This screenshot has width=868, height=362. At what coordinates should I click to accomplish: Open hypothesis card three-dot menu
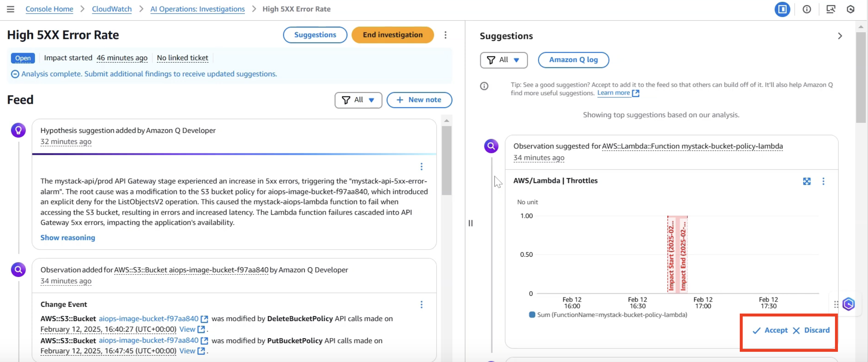coord(421,166)
